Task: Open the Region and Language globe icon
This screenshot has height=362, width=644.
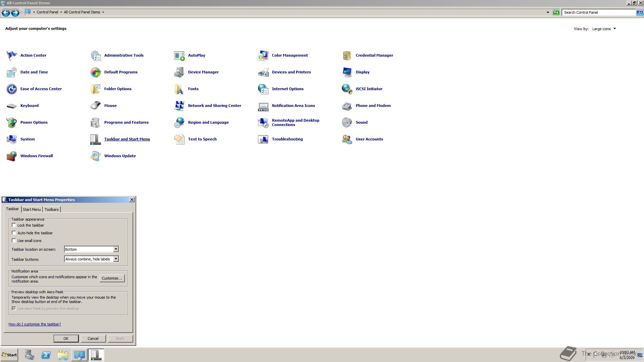Action: pyautogui.click(x=179, y=122)
